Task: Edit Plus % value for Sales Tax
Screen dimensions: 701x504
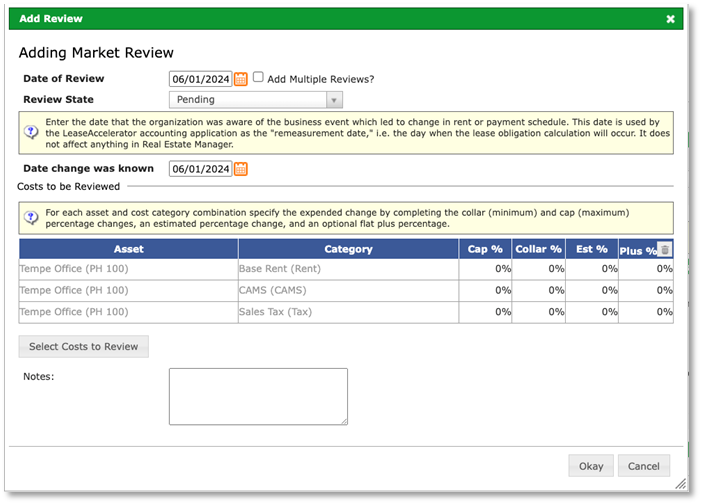Action: pyautogui.click(x=646, y=312)
